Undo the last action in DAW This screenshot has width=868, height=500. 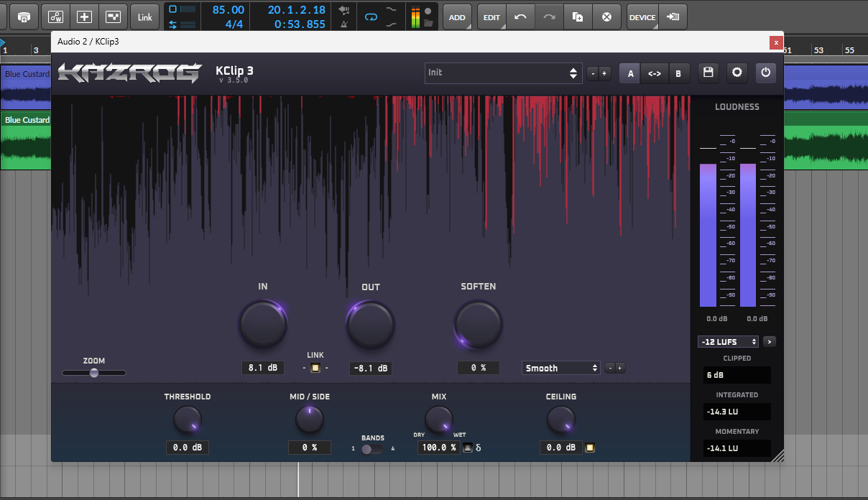click(x=520, y=17)
